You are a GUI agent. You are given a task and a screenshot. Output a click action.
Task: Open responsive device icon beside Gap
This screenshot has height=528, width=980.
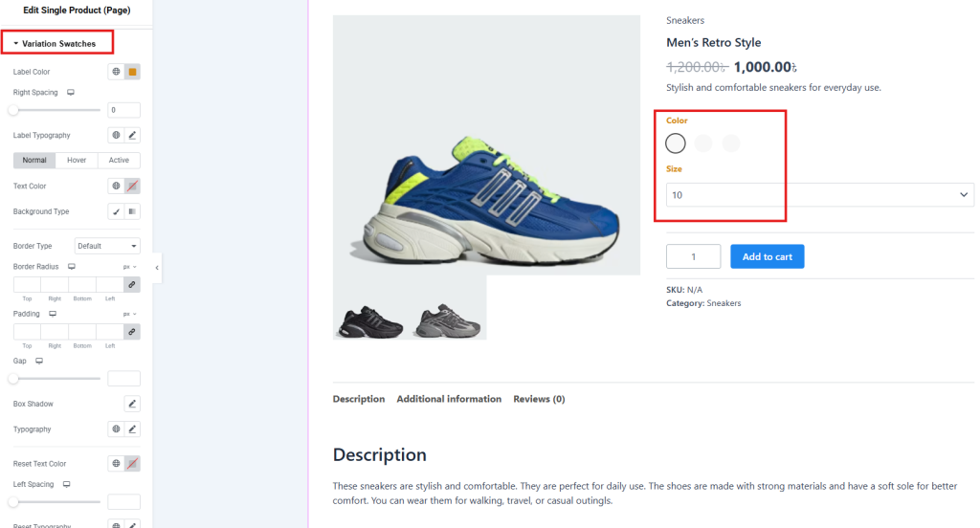(39, 362)
